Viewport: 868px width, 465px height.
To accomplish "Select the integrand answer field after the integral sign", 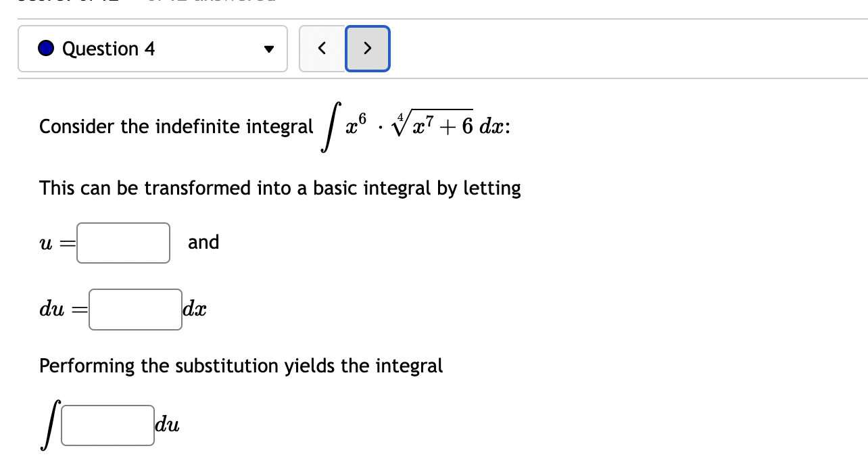I will (x=107, y=424).
